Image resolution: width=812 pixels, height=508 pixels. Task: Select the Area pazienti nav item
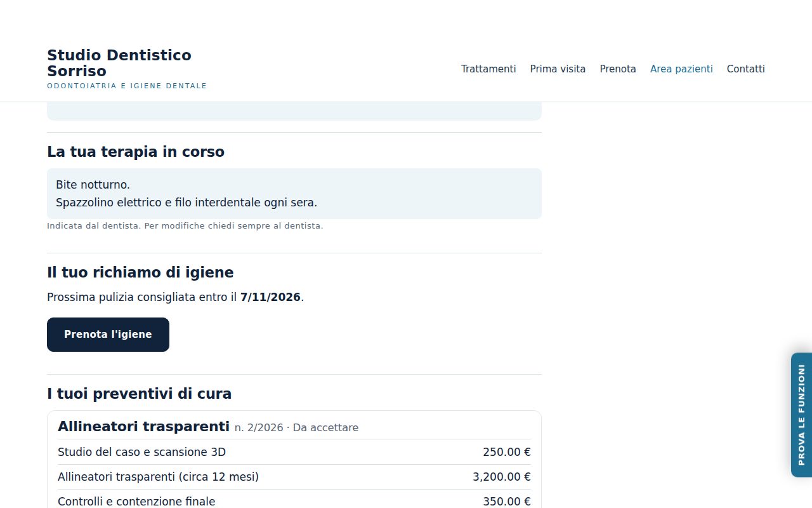pos(681,69)
